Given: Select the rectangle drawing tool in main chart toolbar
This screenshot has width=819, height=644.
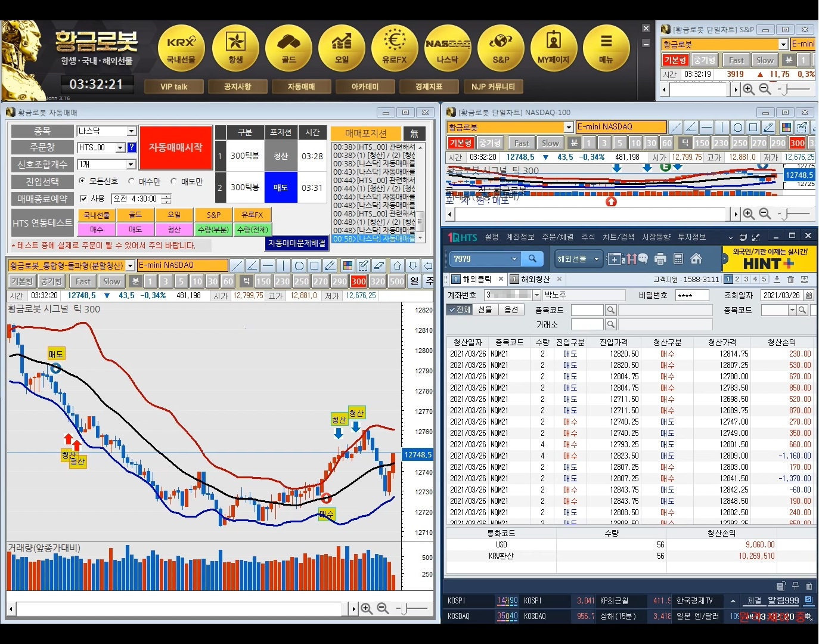Looking at the screenshot, I should click(315, 265).
